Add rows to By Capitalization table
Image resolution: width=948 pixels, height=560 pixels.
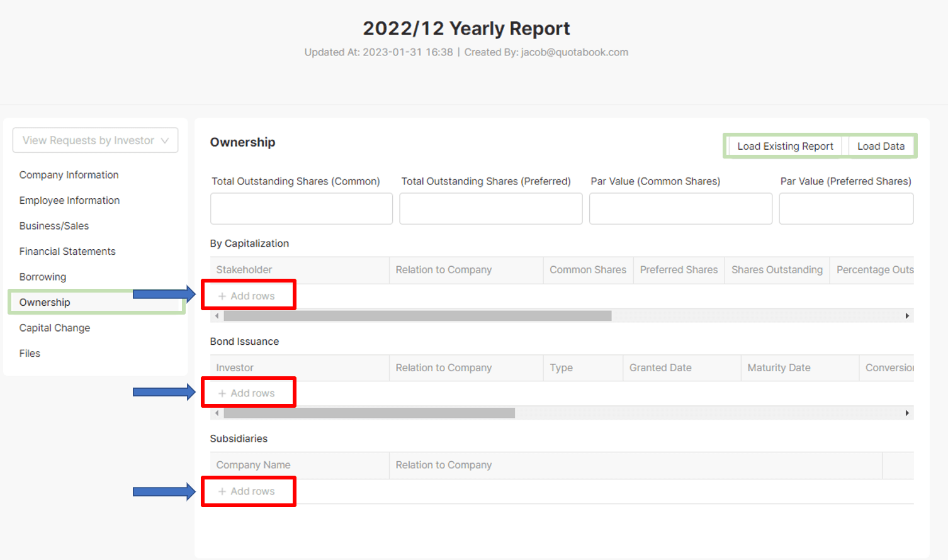(x=247, y=296)
